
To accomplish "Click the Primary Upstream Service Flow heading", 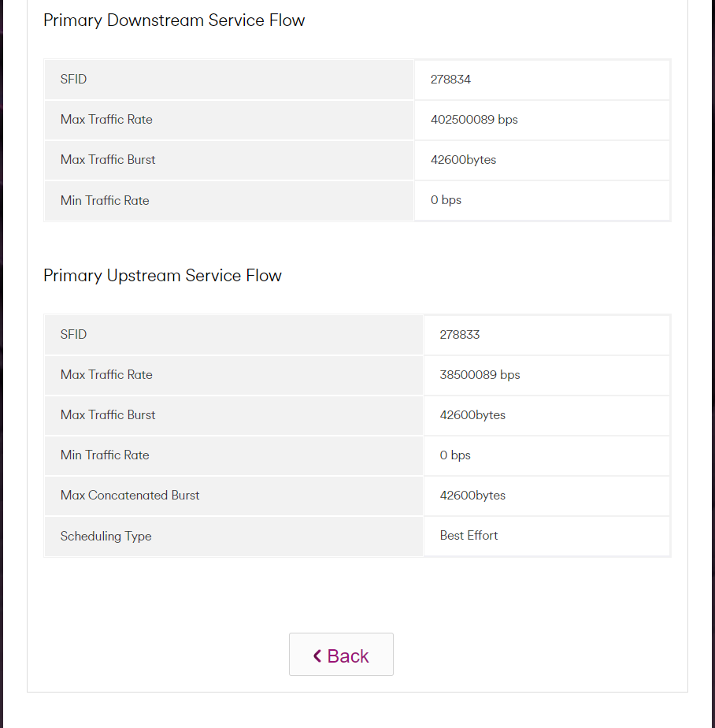I will pyautogui.click(x=162, y=276).
